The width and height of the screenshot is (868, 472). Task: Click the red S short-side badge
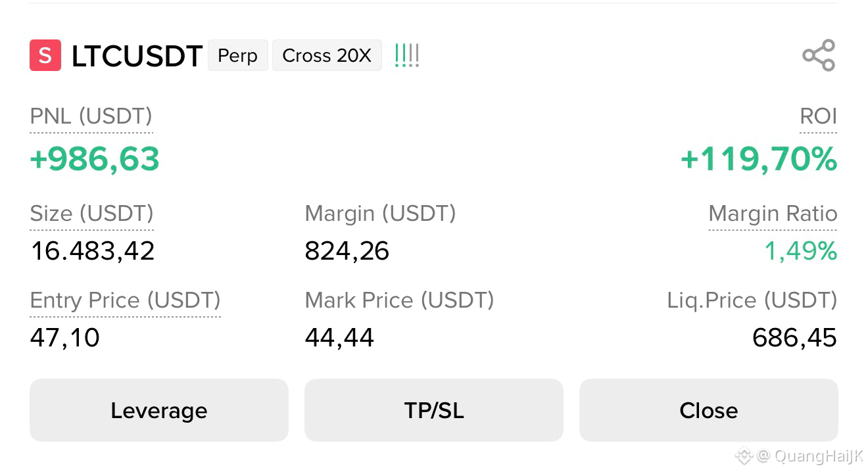pos(45,55)
